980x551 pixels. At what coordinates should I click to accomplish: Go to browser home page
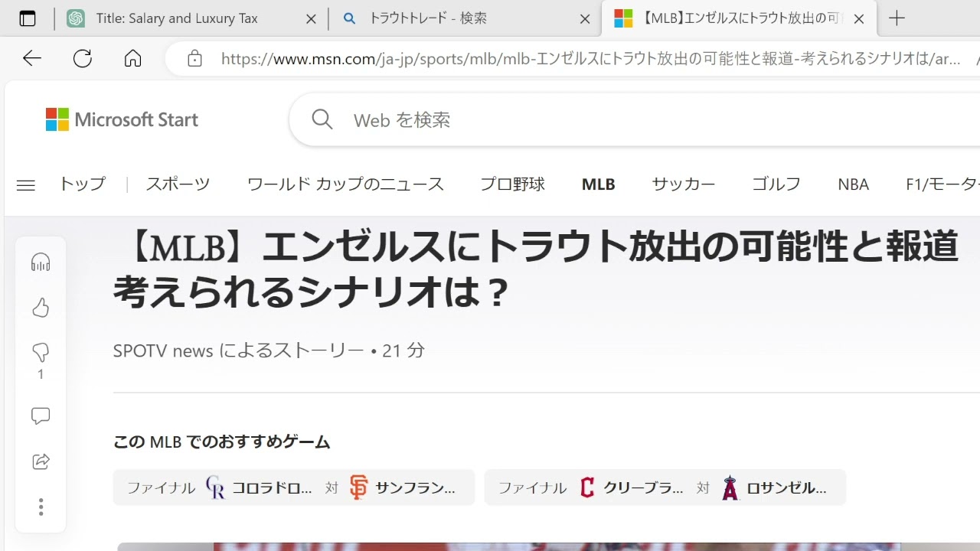click(132, 58)
